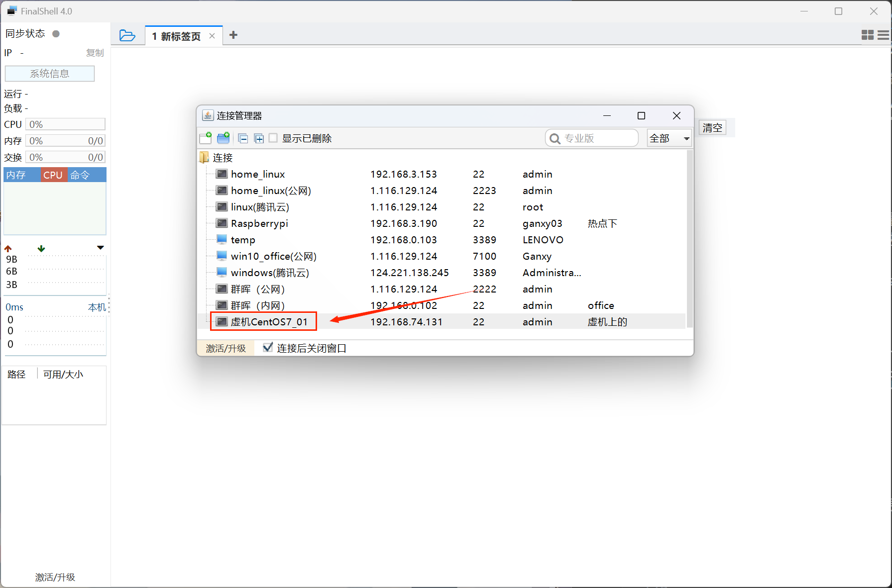
Task: Collapse all connection groups icon
Action: (243, 138)
